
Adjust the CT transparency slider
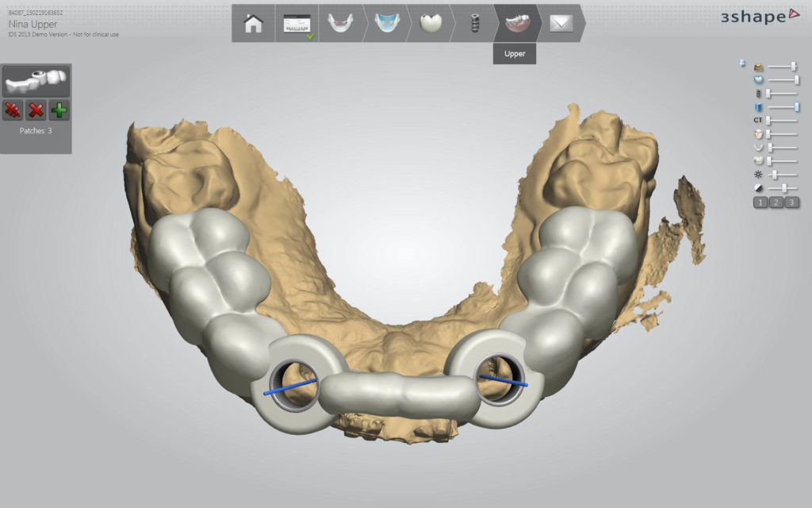point(783,121)
